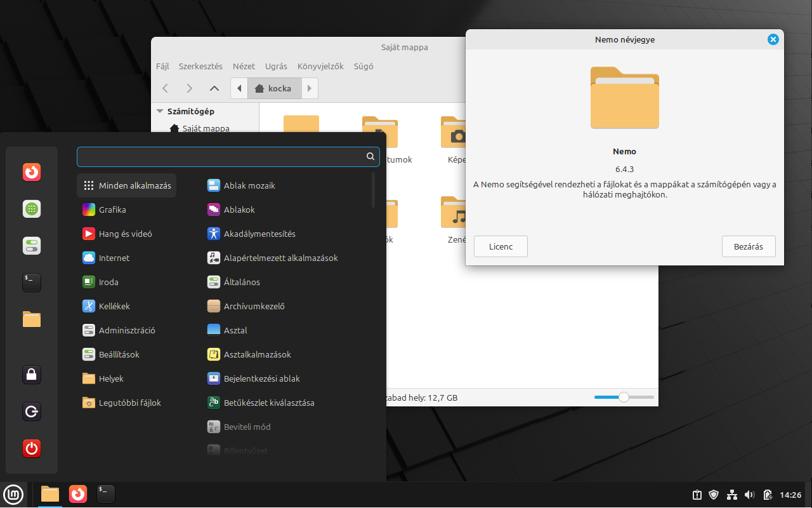Select the Minden alkalmazás category
This screenshot has height=508, width=812.
[127, 185]
